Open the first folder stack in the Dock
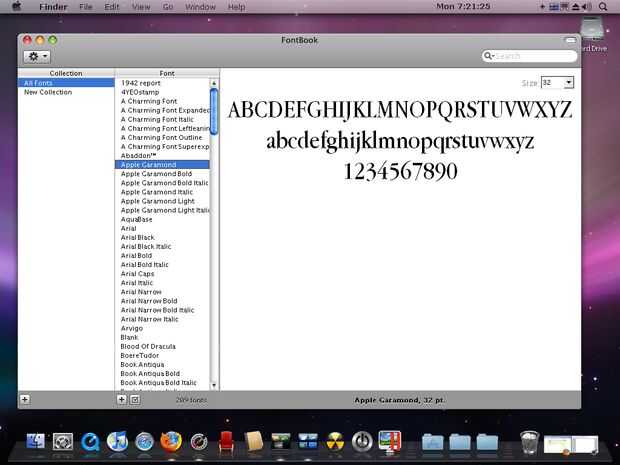This screenshot has height=465, width=620. pos(433,442)
